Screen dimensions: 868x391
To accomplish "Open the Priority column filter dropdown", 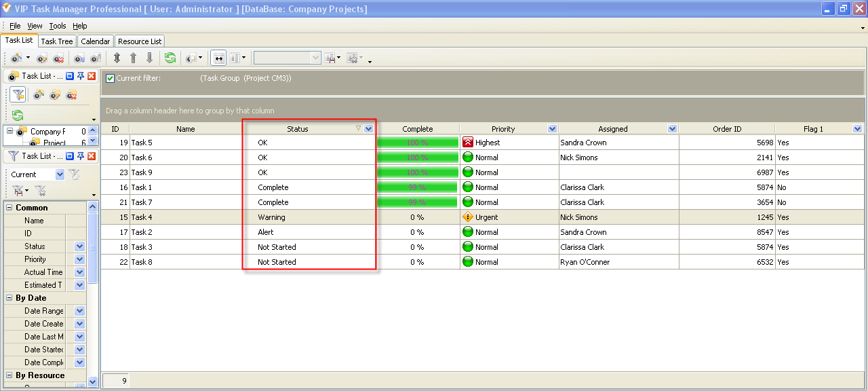I will [552, 129].
